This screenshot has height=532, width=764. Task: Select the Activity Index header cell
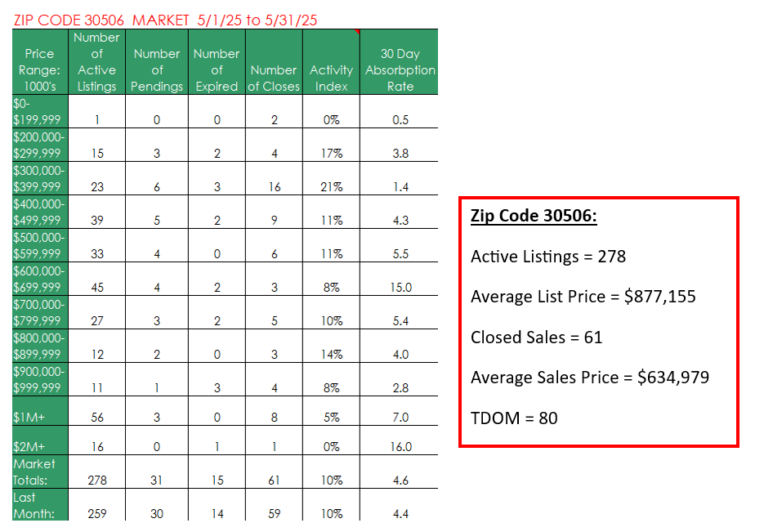pyautogui.click(x=331, y=62)
